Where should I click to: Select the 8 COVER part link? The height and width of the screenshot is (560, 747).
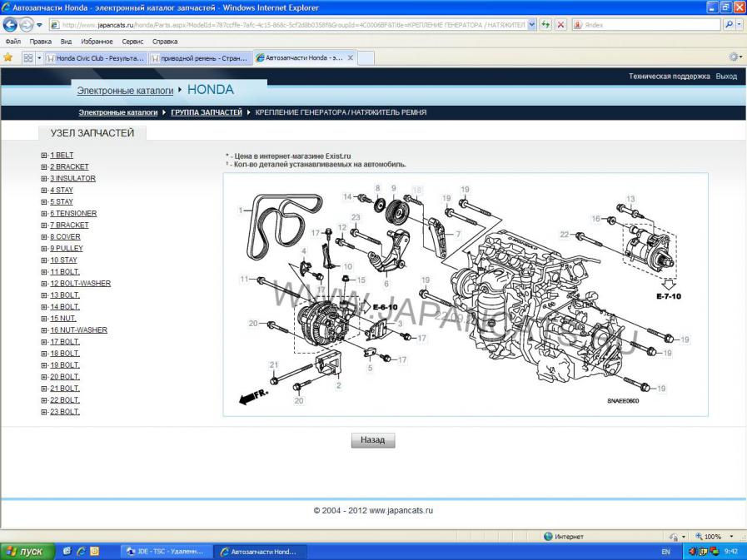[x=65, y=236]
